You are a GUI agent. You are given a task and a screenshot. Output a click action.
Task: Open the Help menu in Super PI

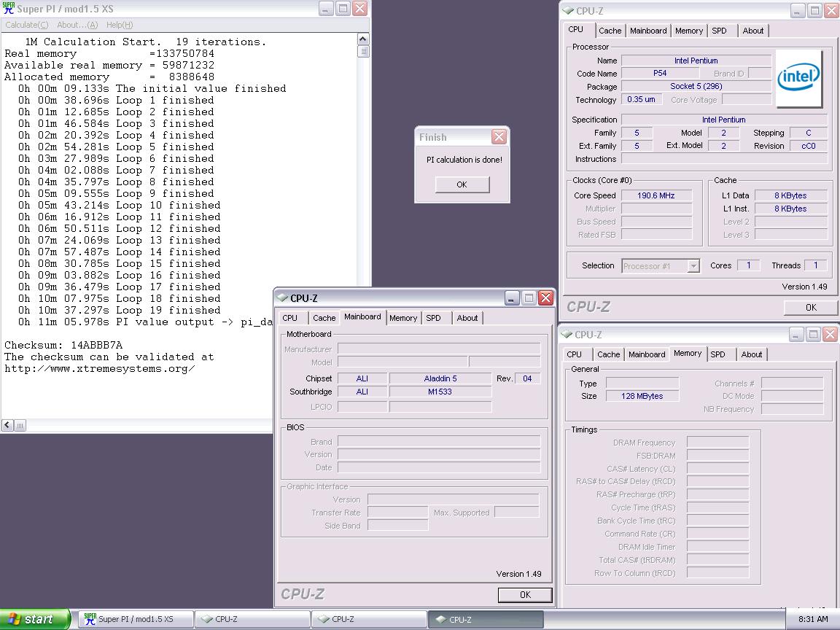[x=120, y=25]
